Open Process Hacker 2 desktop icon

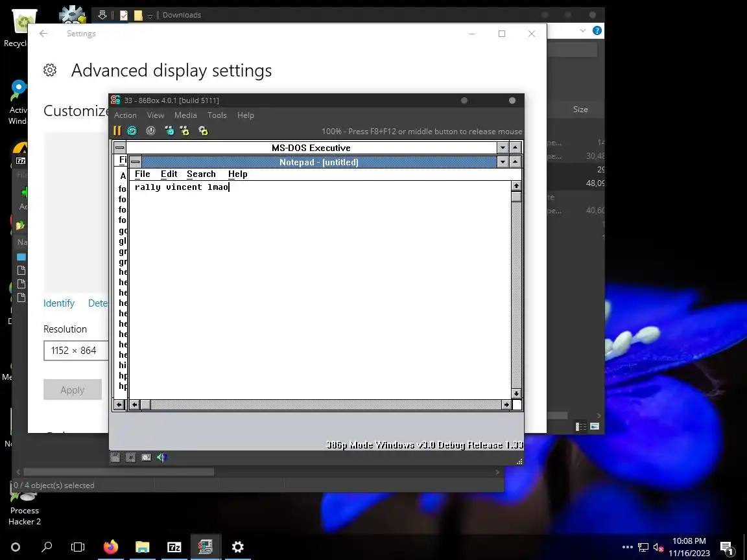(24, 509)
